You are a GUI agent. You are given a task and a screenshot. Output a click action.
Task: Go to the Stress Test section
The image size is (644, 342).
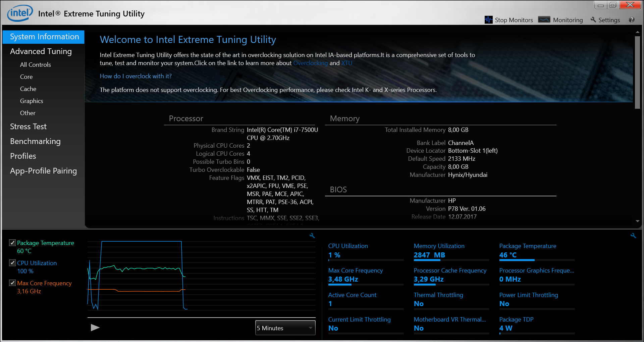tap(29, 127)
